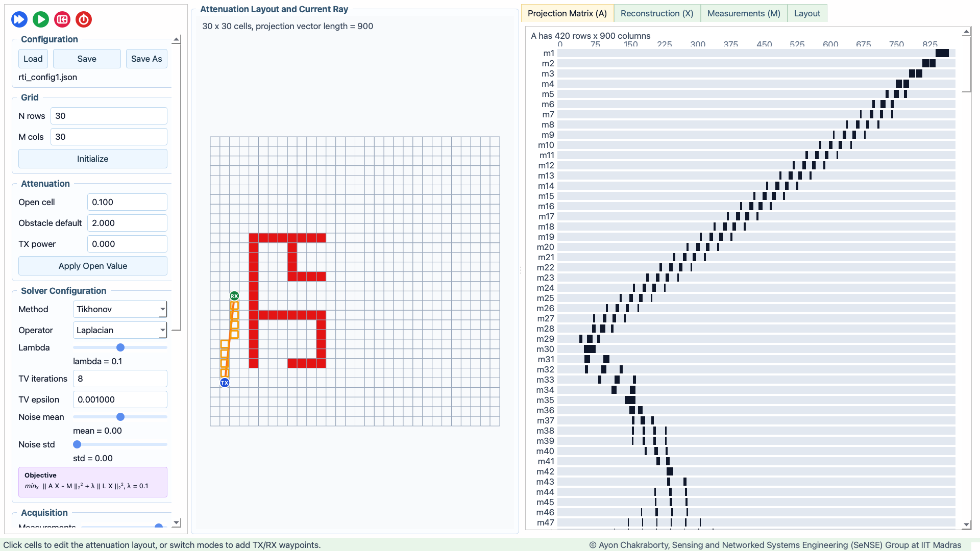Click the Obstacle default value field
The width and height of the screenshot is (980, 551).
click(127, 223)
